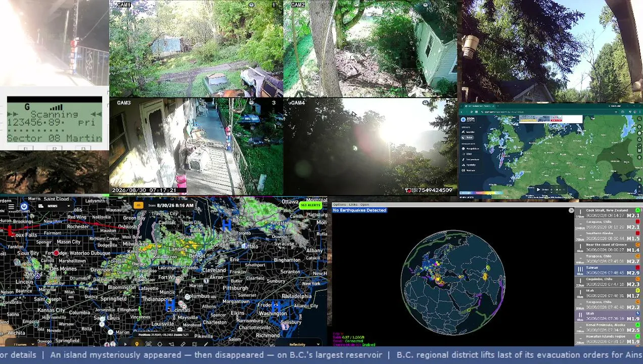Viewport: 643px width, 364px height.
Task: Reload the Zoom Earth browser page
Action: click(471, 112)
